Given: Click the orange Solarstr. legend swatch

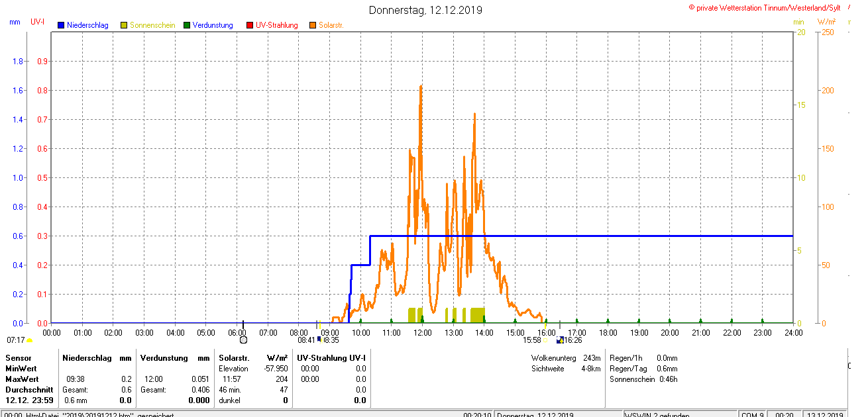Looking at the screenshot, I should (x=313, y=25).
